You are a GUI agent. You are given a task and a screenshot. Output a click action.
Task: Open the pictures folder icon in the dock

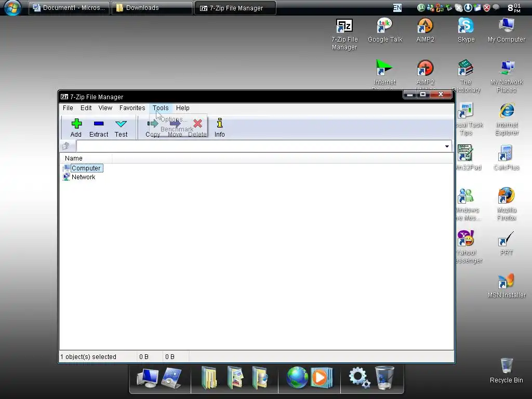235,378
